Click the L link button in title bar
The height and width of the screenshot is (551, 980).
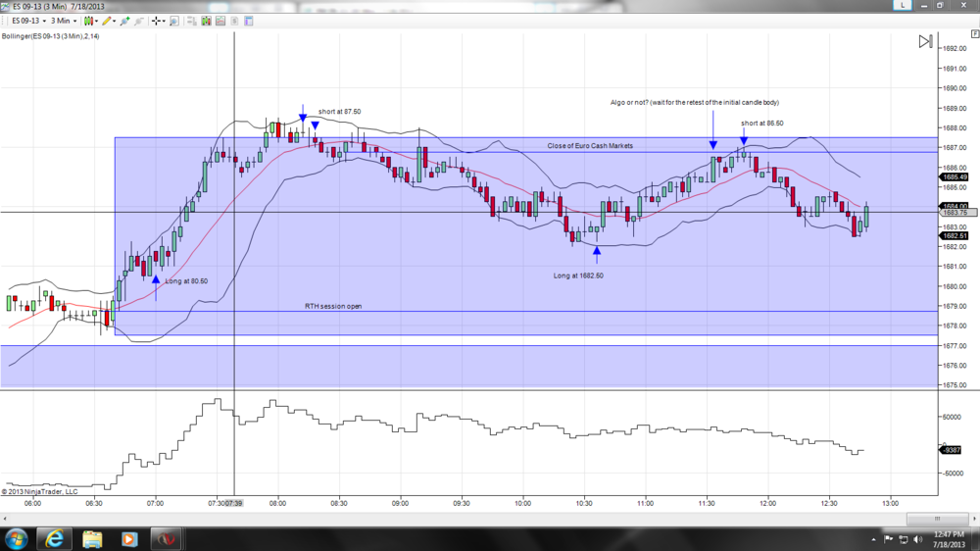(902, 5)
